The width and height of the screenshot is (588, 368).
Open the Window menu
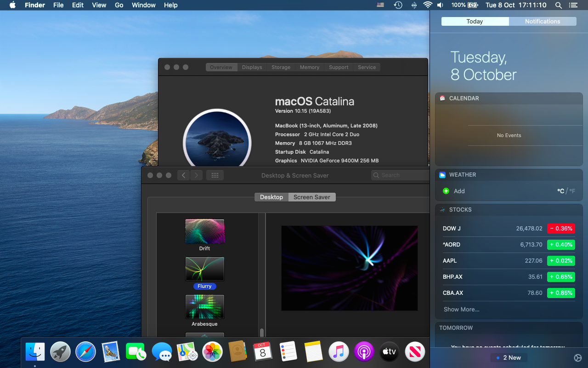click(x=144, y=5)
